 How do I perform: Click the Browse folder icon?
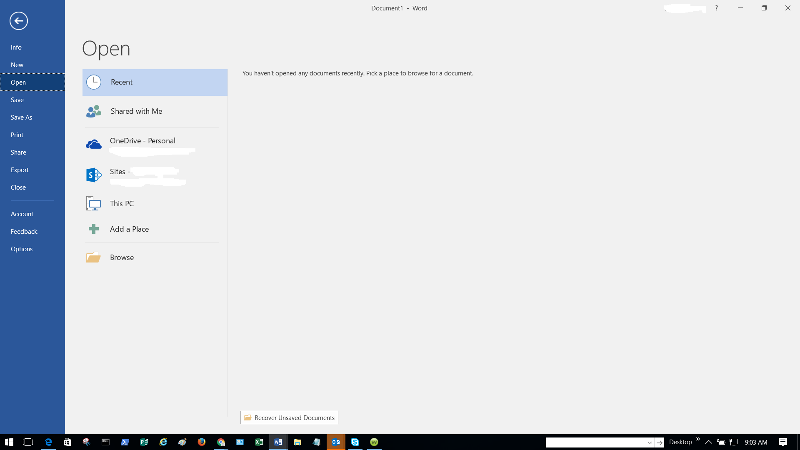click(93, 257)
